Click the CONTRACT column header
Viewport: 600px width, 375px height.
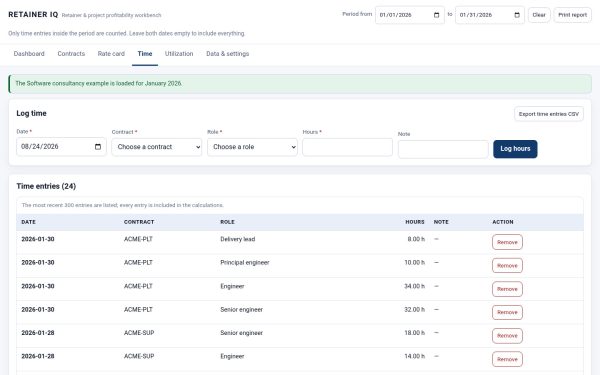coord(139,222)
